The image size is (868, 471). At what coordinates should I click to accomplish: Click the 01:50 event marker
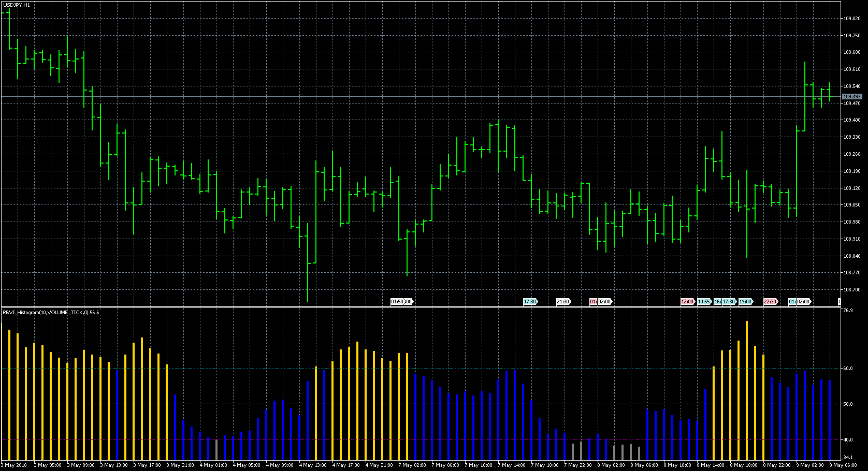point(397,302)
